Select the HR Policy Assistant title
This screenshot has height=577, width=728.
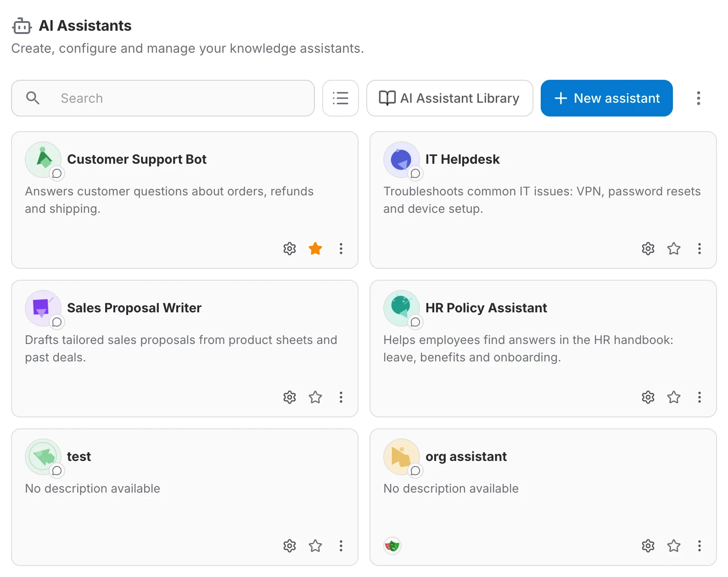click(486, 308)
